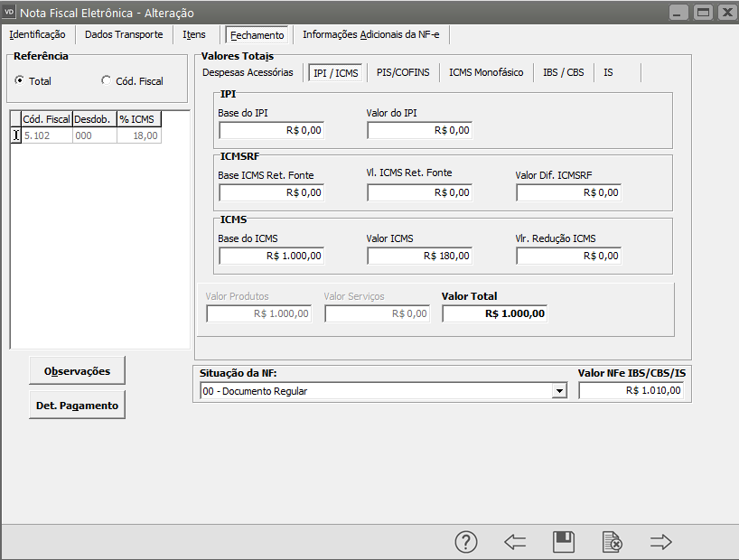Save the invoice with the floppy disk icon
Image resolution: width=739 pixels, height=560 pixels.
coord(564,542)
